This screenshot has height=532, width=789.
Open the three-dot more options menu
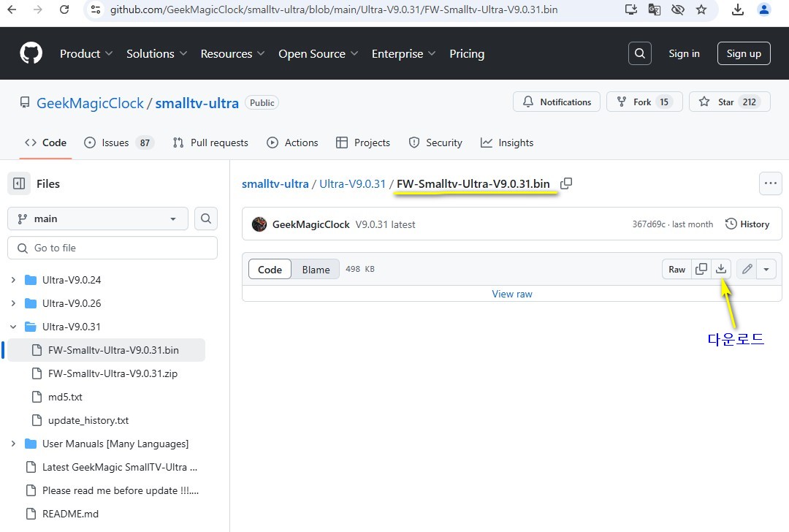point(771,183)
